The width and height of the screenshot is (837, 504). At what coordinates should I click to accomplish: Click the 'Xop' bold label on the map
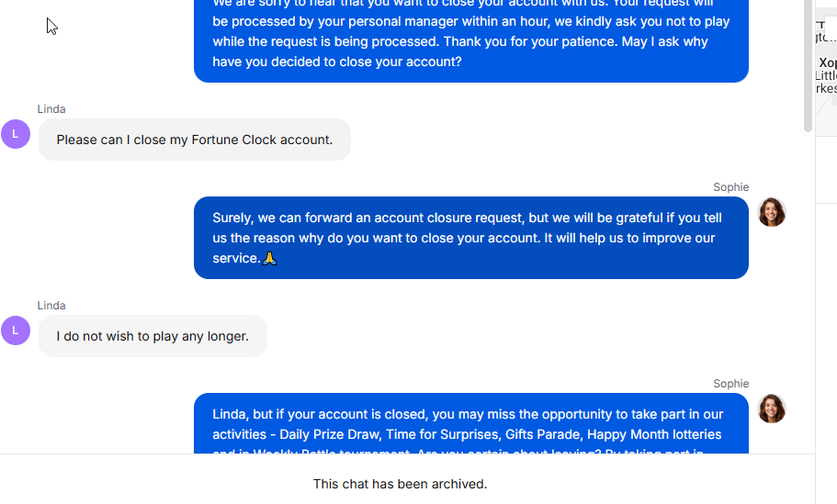(x=827, y=62)
